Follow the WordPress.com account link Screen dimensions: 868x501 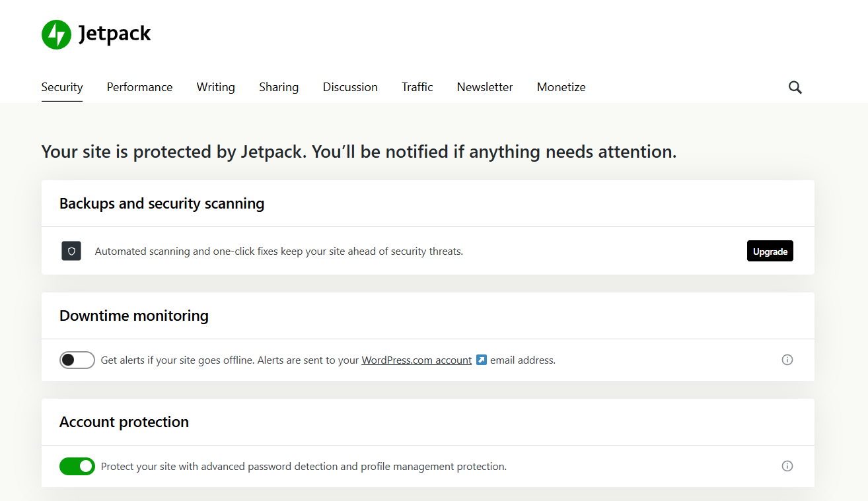(x=417, y=360)
